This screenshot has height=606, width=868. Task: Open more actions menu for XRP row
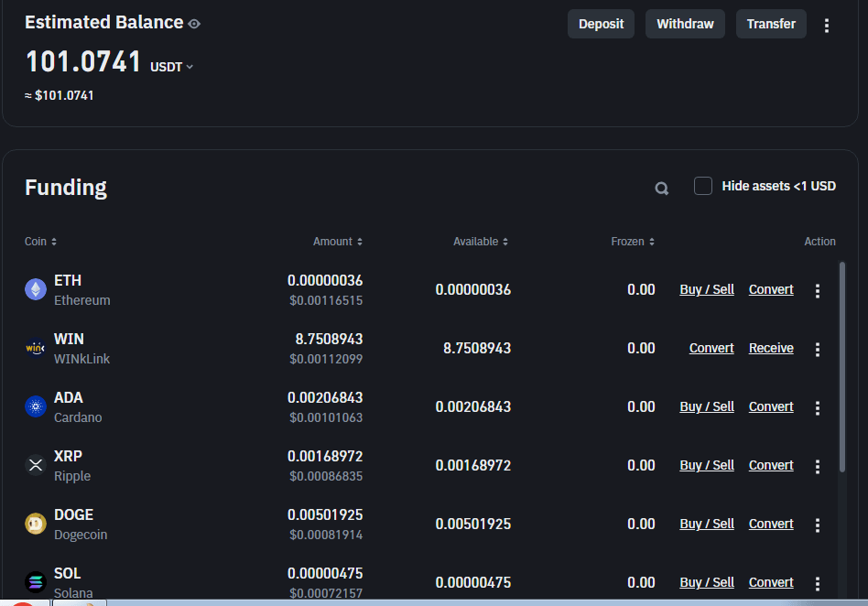818,467
